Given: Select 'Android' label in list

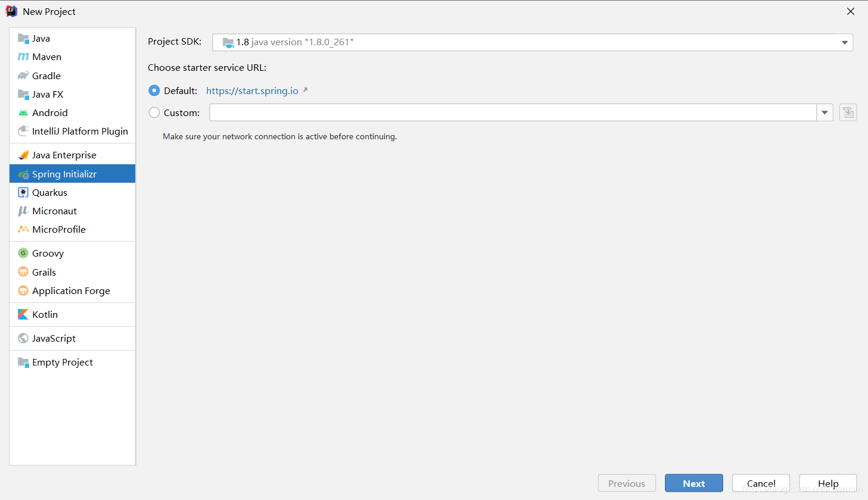Looking at the screenshot, I should (50, 113).
